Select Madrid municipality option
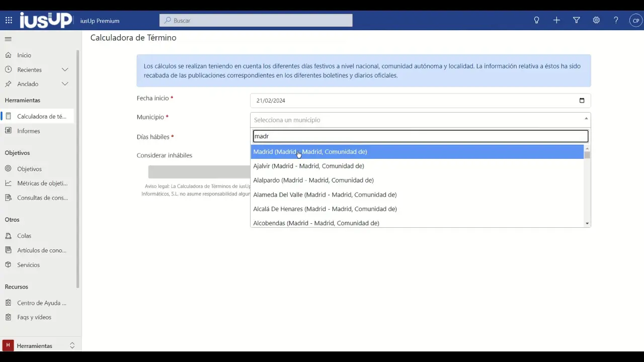 tap(310, 152)
